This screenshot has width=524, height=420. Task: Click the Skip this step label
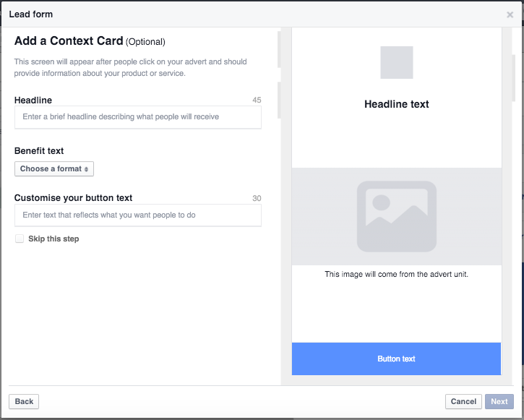(53, 239)
